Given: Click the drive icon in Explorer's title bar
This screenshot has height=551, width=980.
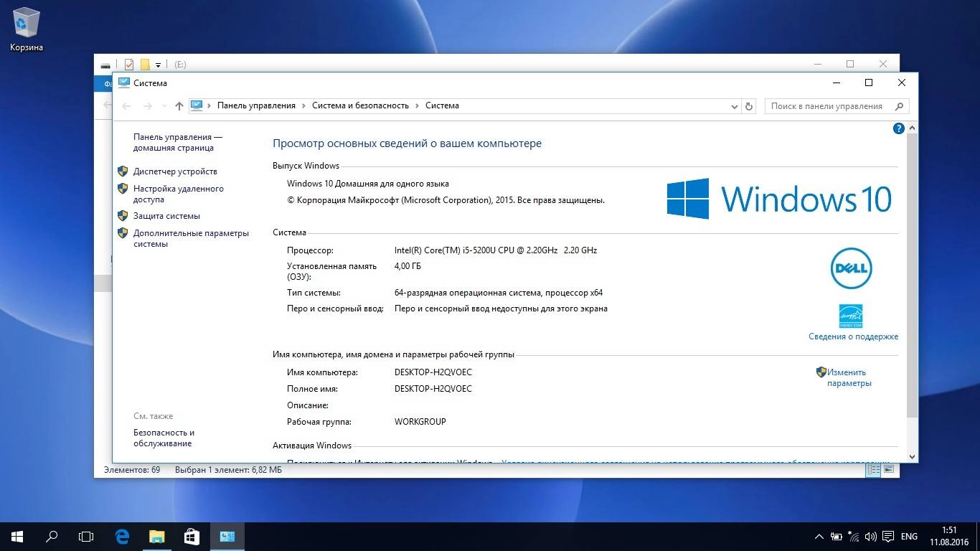Looking at the screenshot, I should pyautogui.click(x=105, y=65).
